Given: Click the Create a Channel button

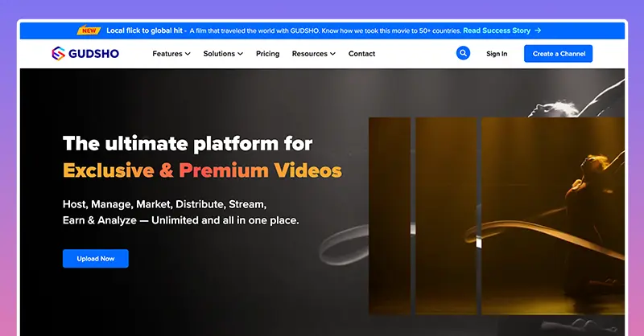Looking at the screenshot, I should (558, 54).
